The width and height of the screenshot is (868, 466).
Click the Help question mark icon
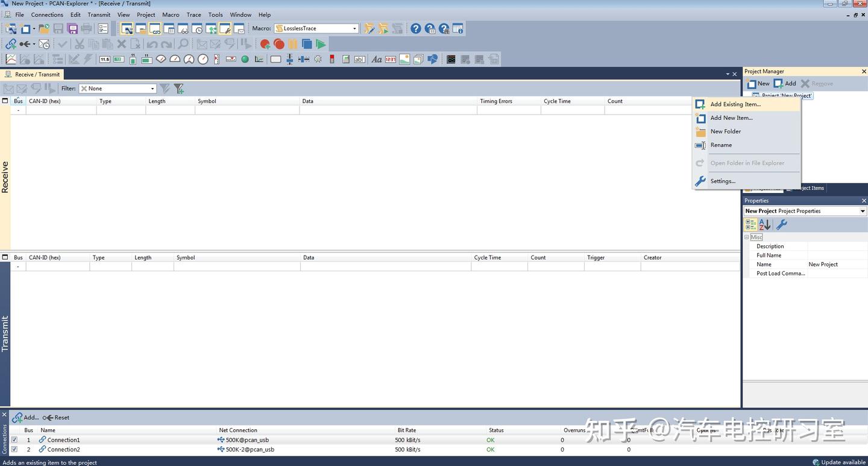pos(416,28)
